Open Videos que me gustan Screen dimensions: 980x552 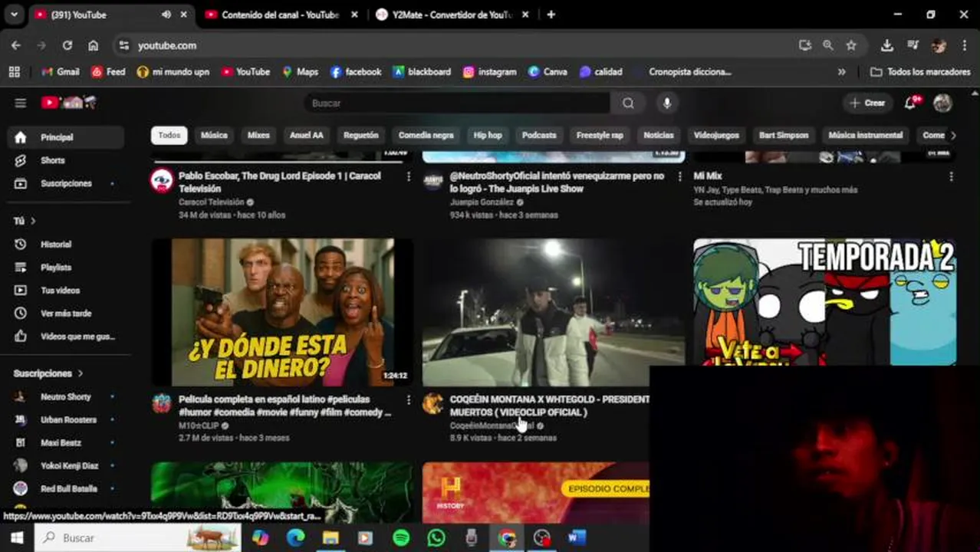tap(65, 336)
